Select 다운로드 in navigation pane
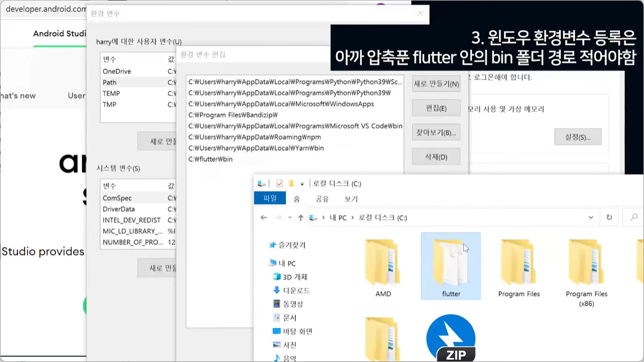Image resolution: width=644 pixels, height=362 pixels. click(x=291, y=290)
